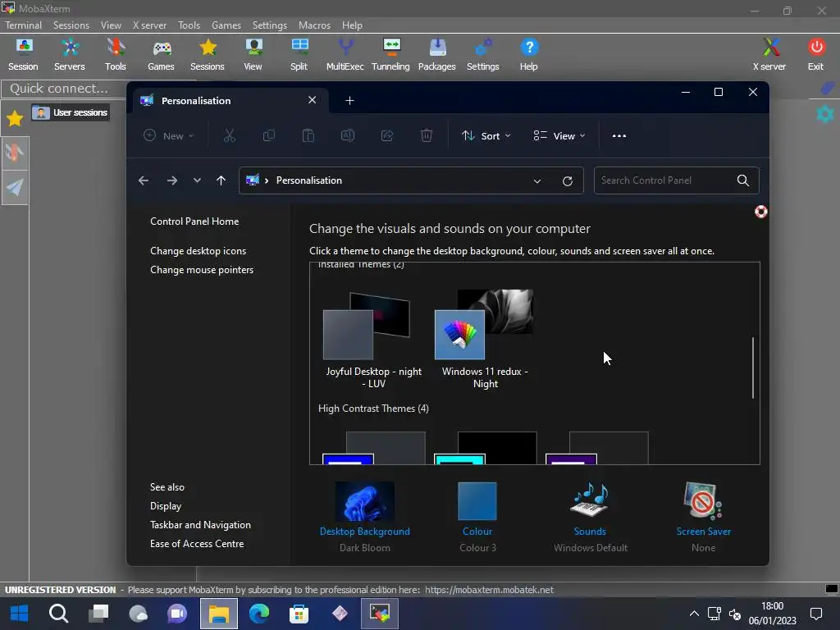Click the yellow star sidebar tab in MobaXterm
Image resolution: width=840 pixels, height=630 pixels.
(x=15, y=118)
